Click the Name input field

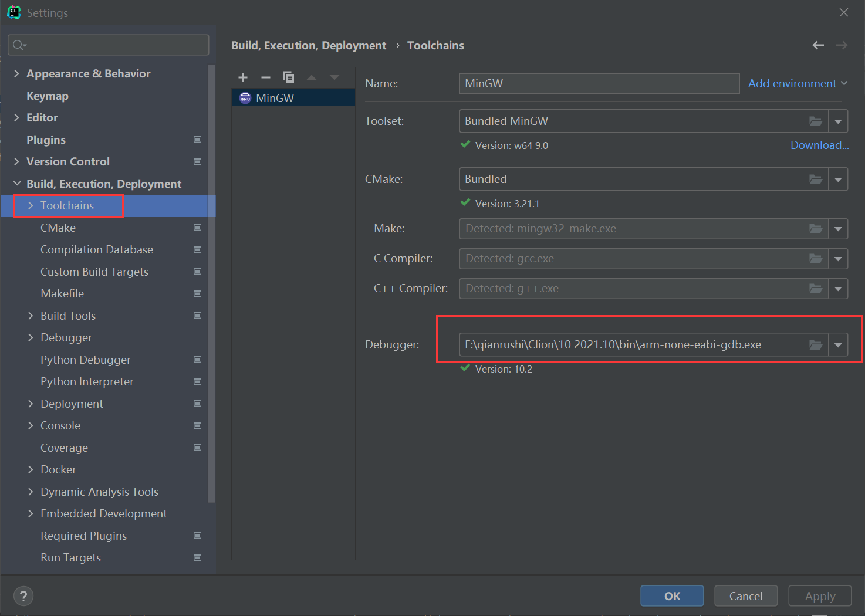[x=599, y=83]
